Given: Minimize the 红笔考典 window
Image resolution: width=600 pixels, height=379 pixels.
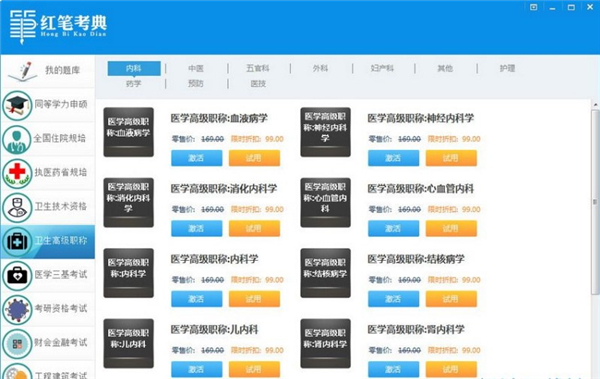Looking at the screenshot, I should click(x=552, y=7).
